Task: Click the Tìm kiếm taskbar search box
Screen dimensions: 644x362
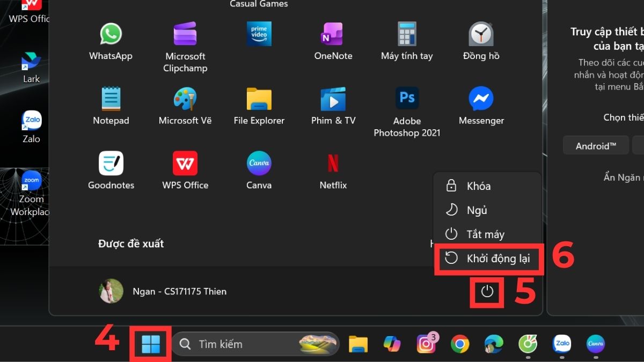Action: 256,344
